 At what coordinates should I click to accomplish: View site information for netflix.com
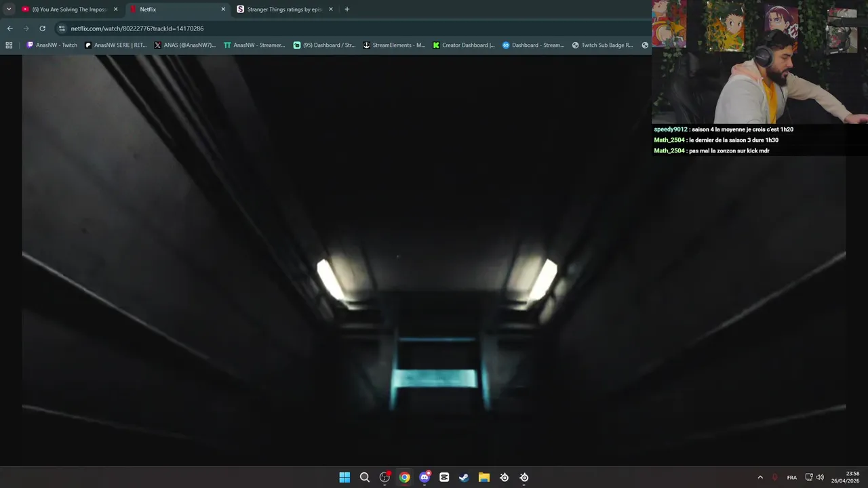point(62,28)
